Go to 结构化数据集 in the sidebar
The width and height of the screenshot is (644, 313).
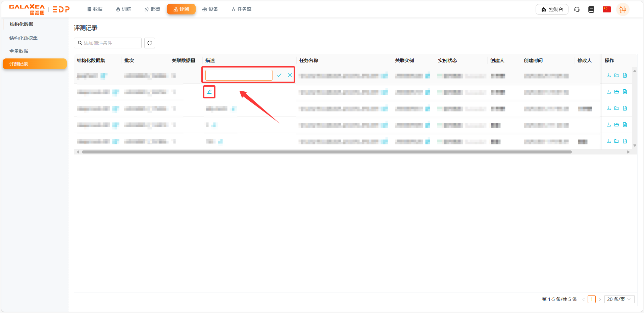point(23,38)
